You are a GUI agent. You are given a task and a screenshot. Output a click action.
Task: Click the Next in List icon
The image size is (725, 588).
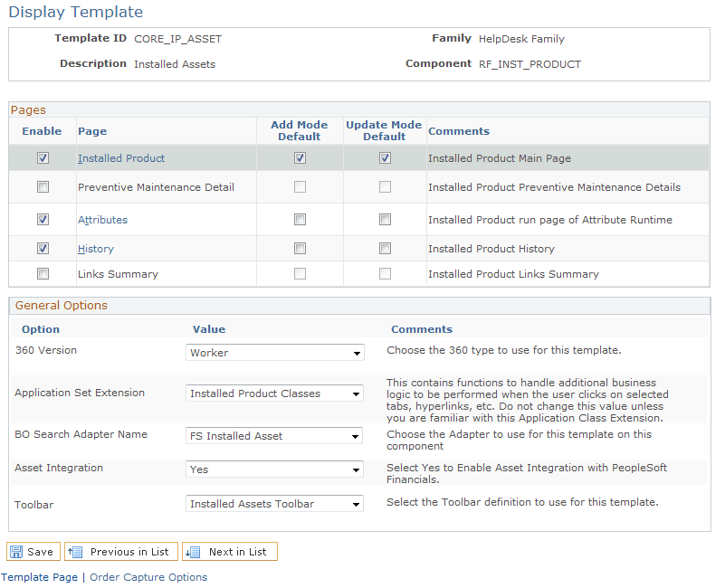tap(193, 552)
